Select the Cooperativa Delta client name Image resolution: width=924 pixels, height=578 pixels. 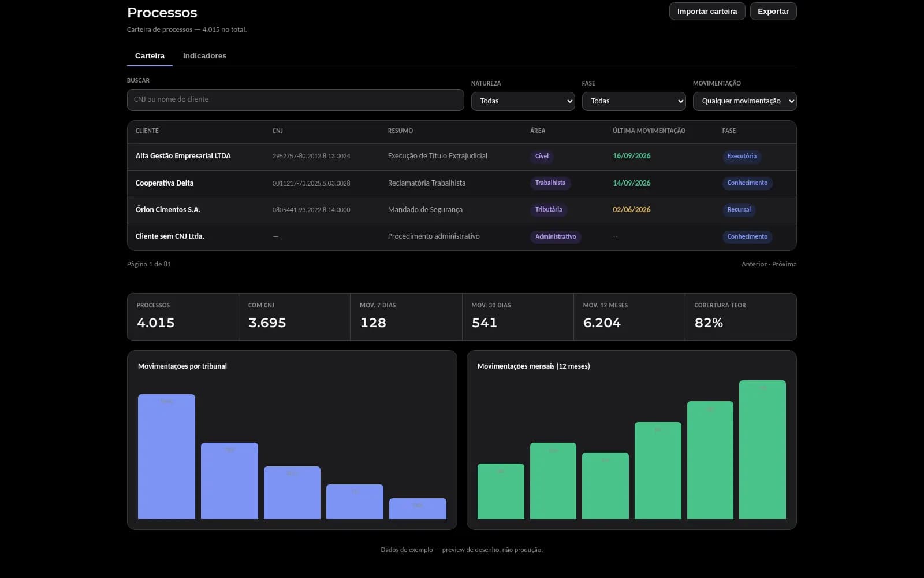(x=165, y=183)
